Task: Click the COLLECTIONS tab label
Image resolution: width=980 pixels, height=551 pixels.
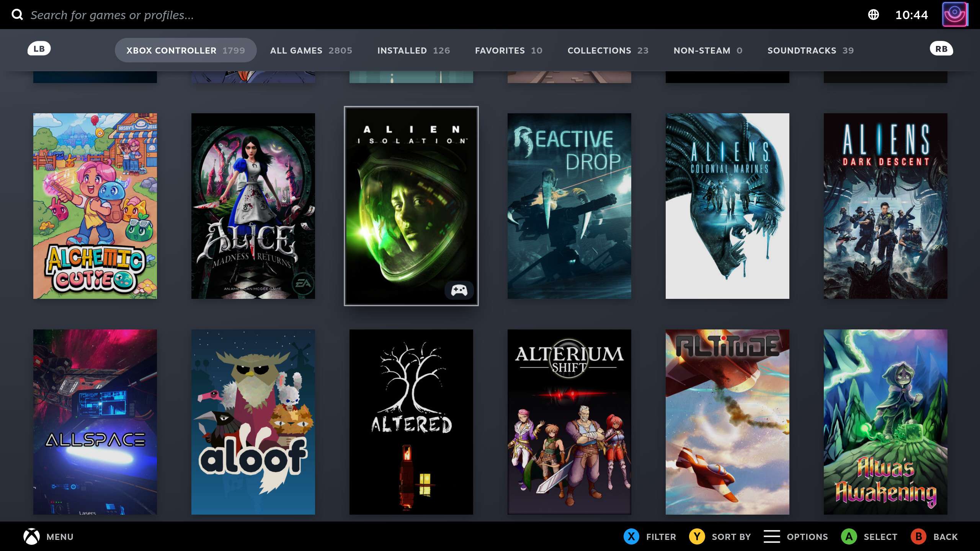Action: pos(600,50)
